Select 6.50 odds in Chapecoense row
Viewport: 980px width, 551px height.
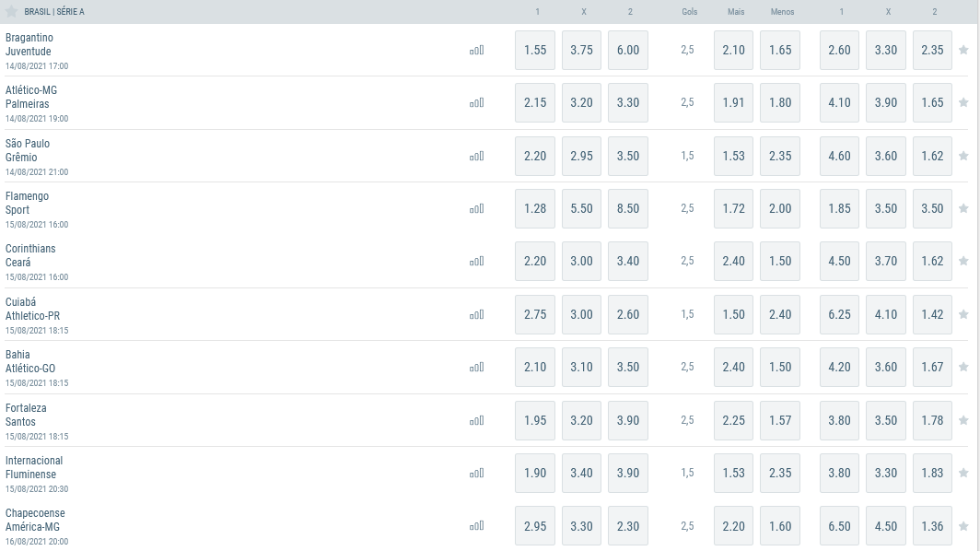point(839,526)
